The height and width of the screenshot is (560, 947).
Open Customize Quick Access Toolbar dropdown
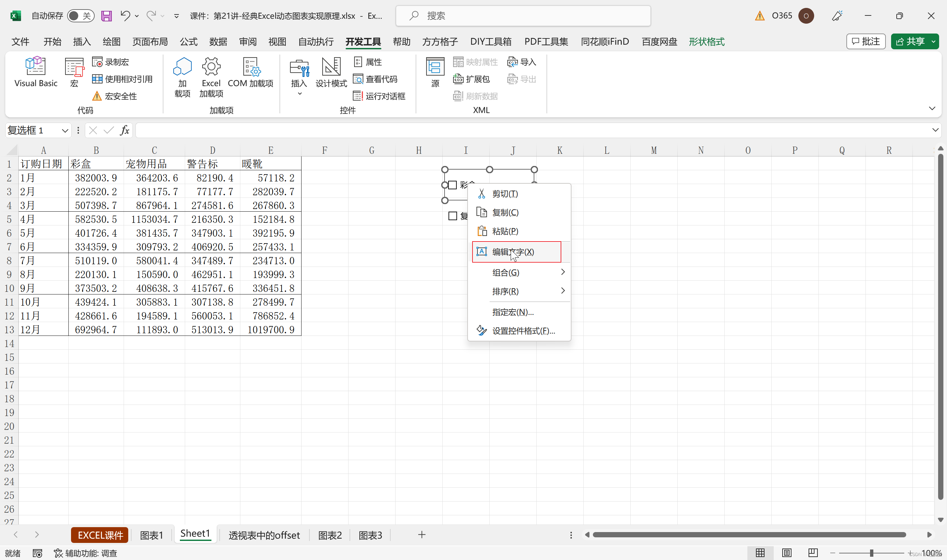click(176, 16)
